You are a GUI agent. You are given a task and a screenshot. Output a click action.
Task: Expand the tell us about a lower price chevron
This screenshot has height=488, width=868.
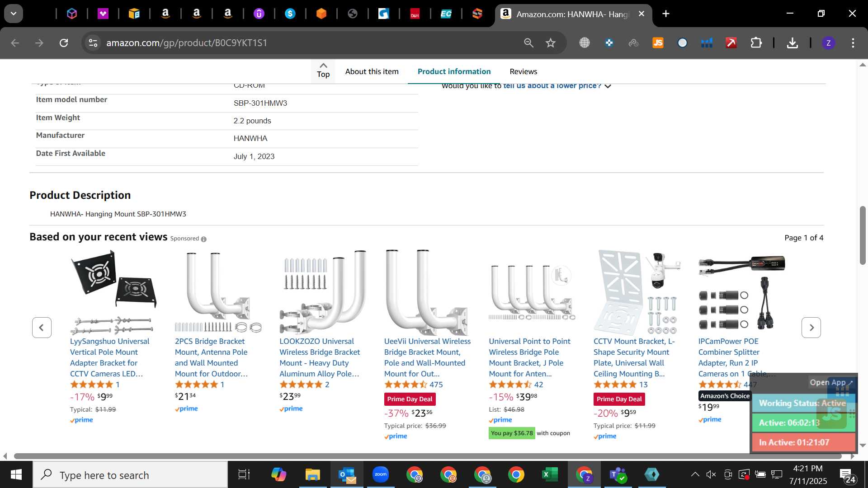(608, 86)
